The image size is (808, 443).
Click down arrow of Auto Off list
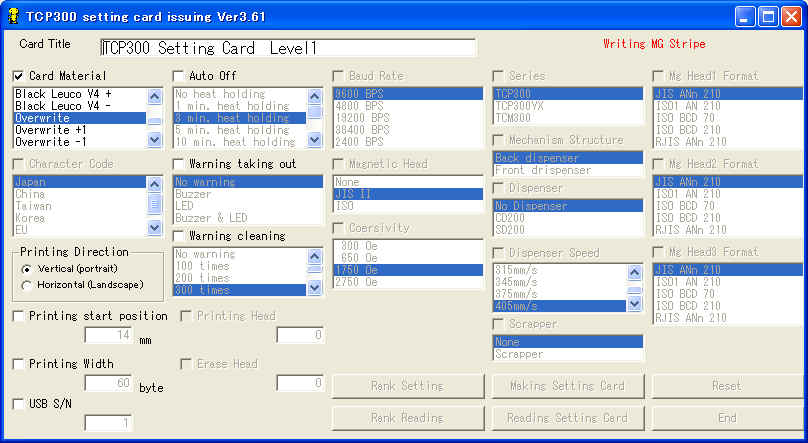(314, 139)
